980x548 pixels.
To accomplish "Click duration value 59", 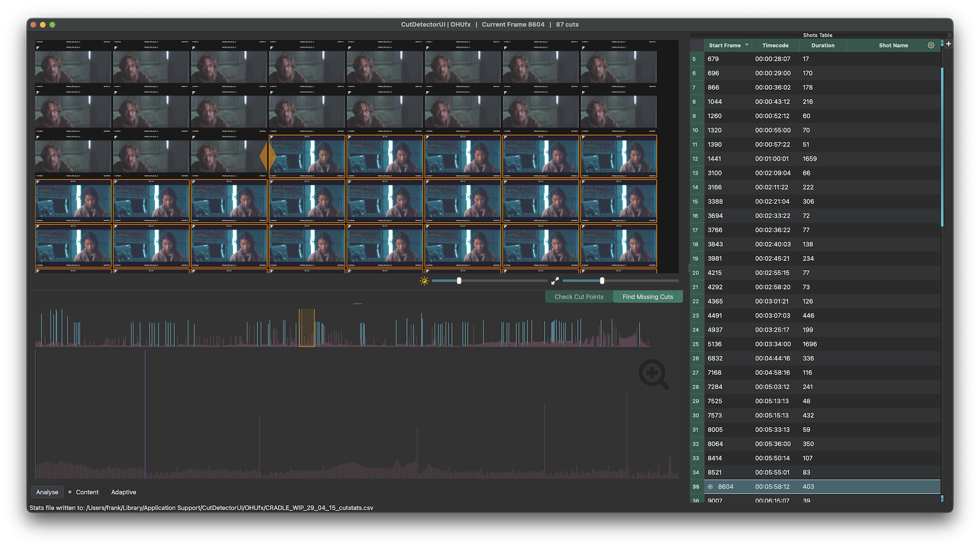I will pos(806,429).
